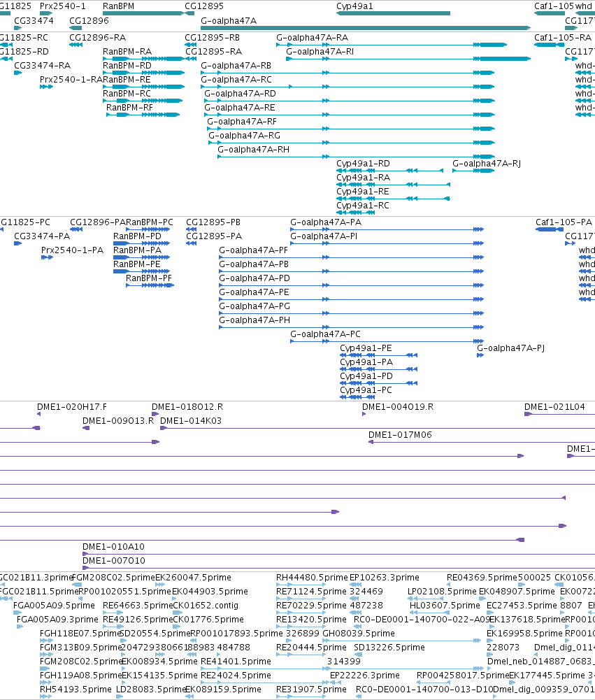595x700 pixels.
Task: Click the CG33474 gene label
Action: (x=34, y=21)
